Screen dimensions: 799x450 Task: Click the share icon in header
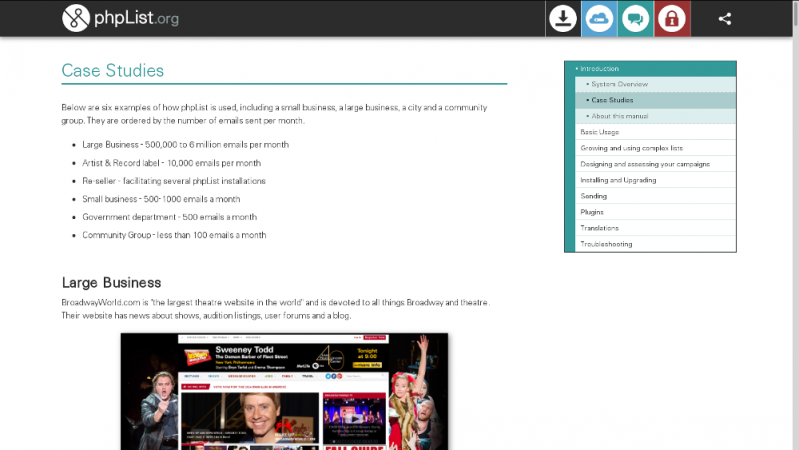coord(725,19)
